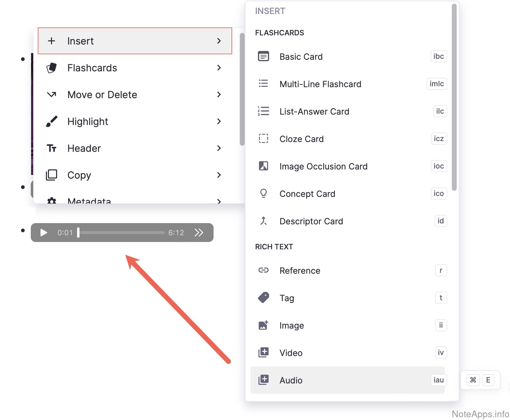
Task: Click the Basic Card icon
Action: (x=263, y=57)
